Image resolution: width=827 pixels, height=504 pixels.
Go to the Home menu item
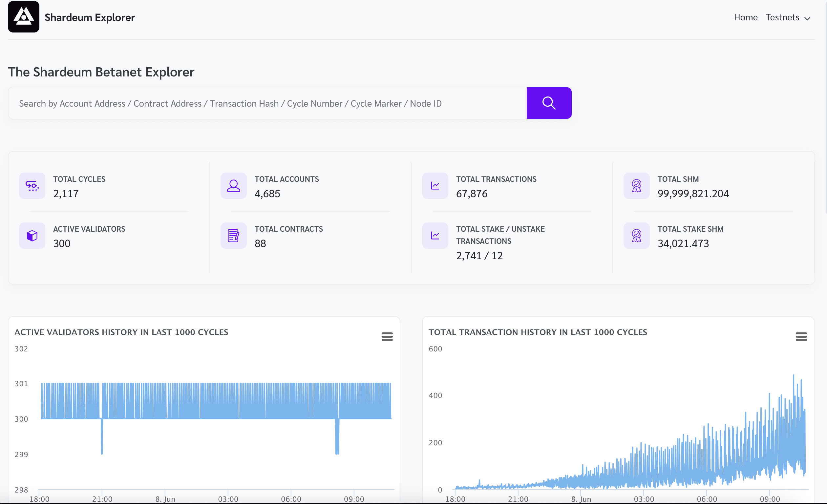point(745,17)
